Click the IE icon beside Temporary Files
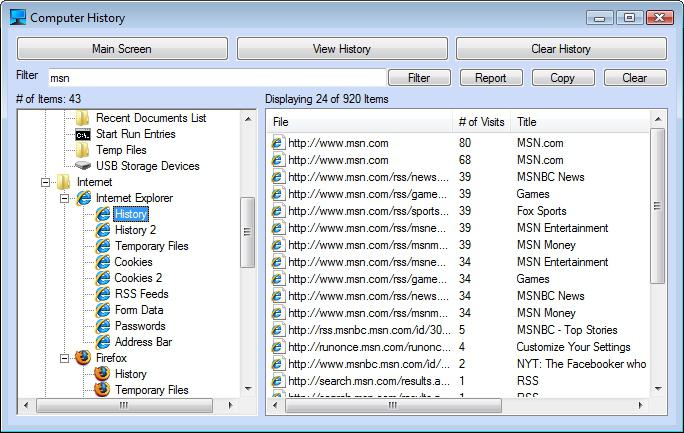The width and height of the screenshot is (684, 433). click(x=103, y=246)
